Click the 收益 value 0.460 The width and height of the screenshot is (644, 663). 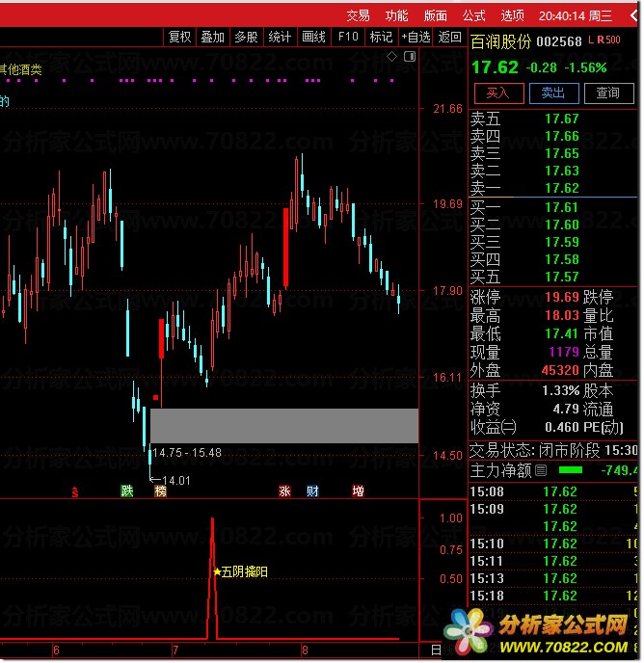(562, 428)
